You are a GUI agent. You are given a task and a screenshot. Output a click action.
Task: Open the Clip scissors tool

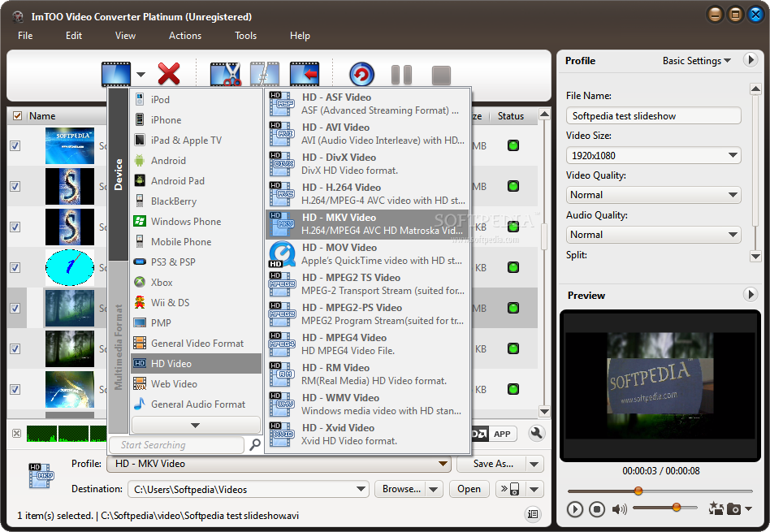coord(226,74)
